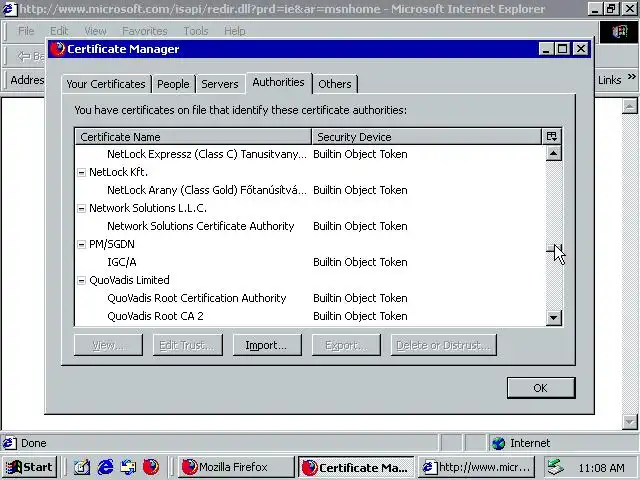
Task: Click the Internet Explorer page scroll down arrow
Action: (630, 421)
